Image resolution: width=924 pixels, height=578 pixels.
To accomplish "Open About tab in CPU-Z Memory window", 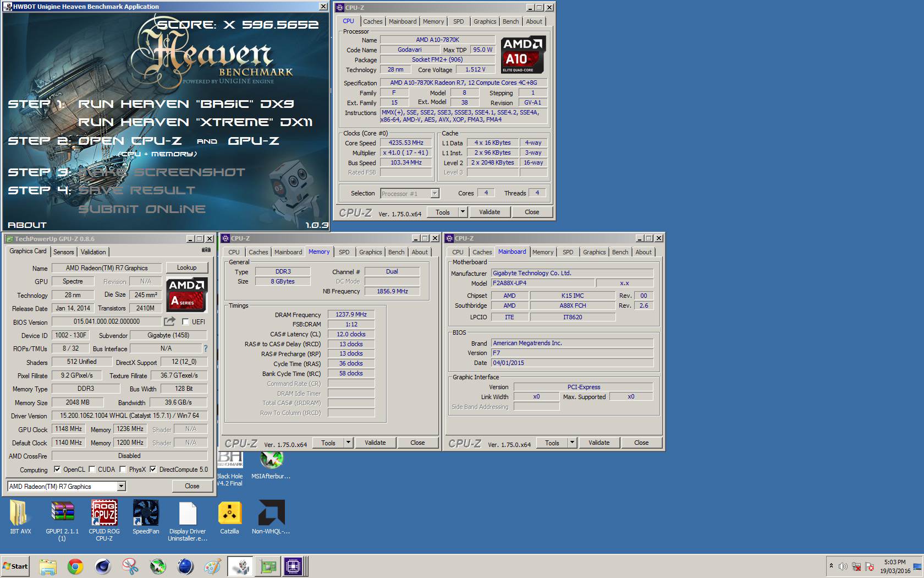I will [x=420, y=252].
